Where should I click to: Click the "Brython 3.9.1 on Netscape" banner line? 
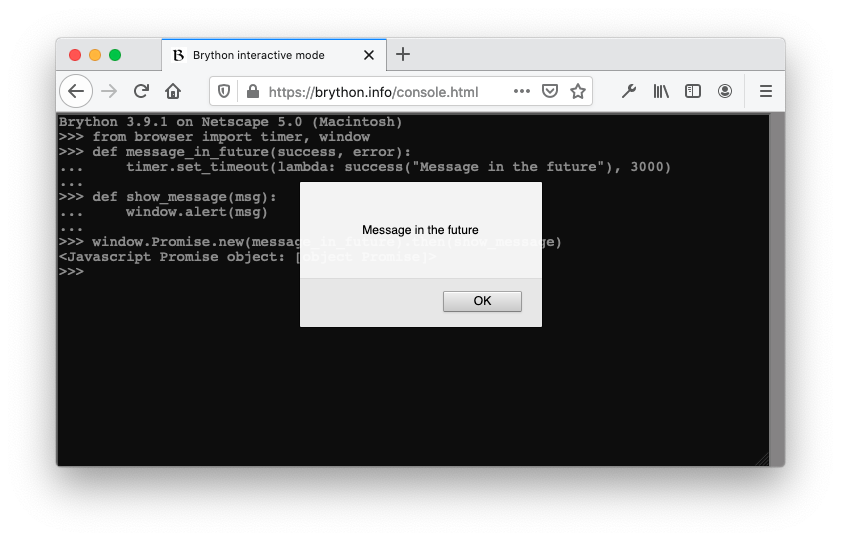230,122
